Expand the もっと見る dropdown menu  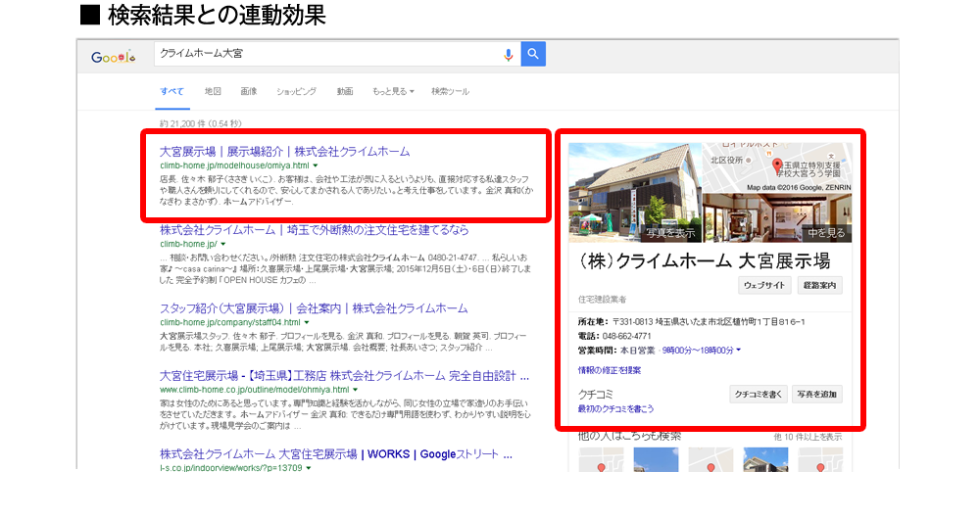392,91
